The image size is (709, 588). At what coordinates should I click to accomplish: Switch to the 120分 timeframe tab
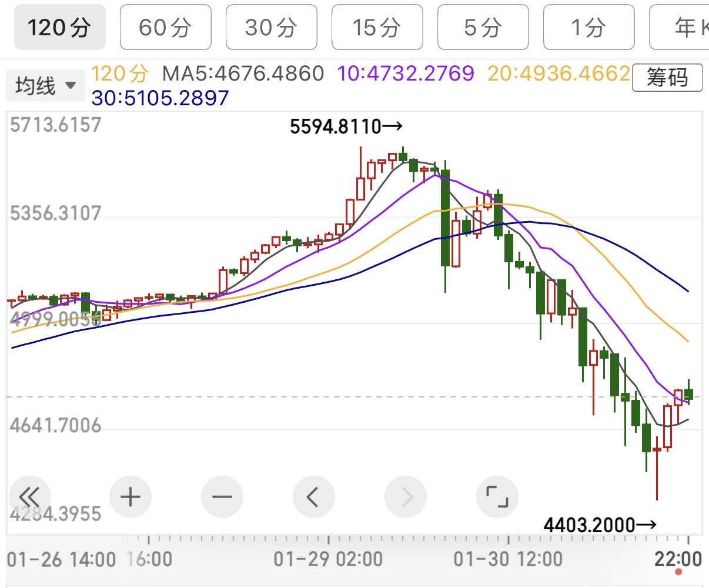[60, 27]
